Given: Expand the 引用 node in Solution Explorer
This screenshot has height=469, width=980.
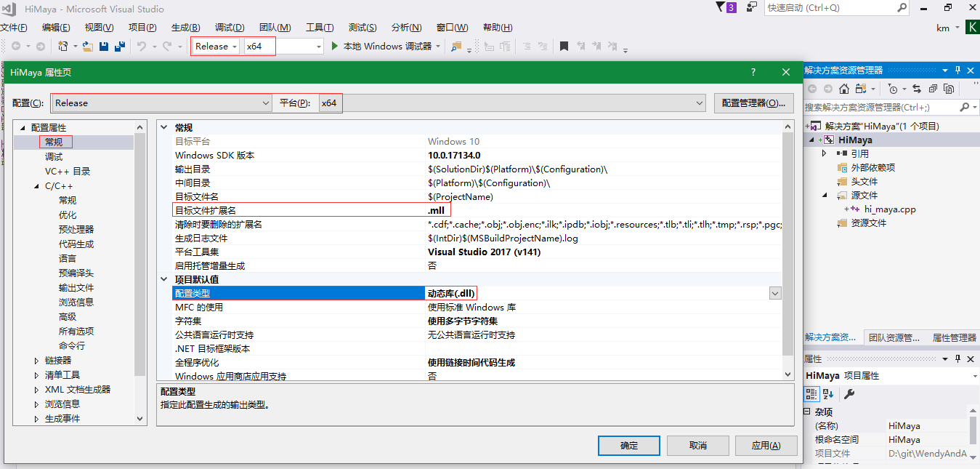Looking at the screenshot, I should 824,153.
